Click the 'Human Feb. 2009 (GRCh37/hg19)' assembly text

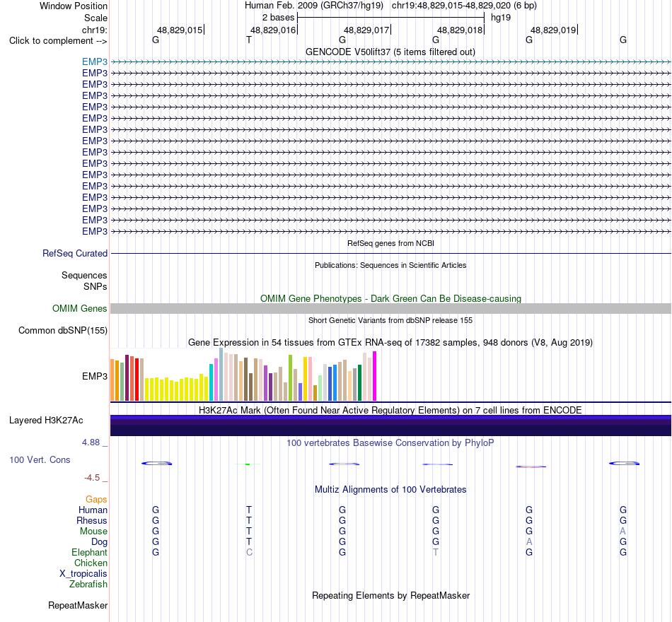pyautogui.click(x=313, y=6)
